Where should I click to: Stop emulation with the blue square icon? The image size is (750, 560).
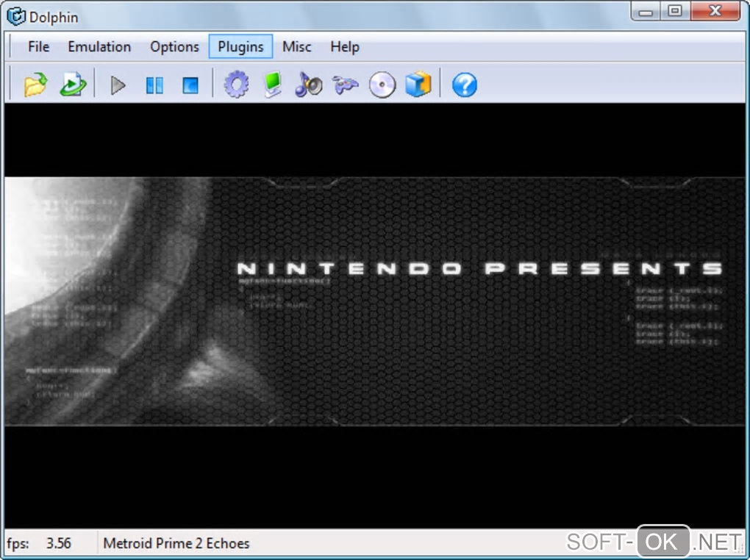click(x=190, y=85)
